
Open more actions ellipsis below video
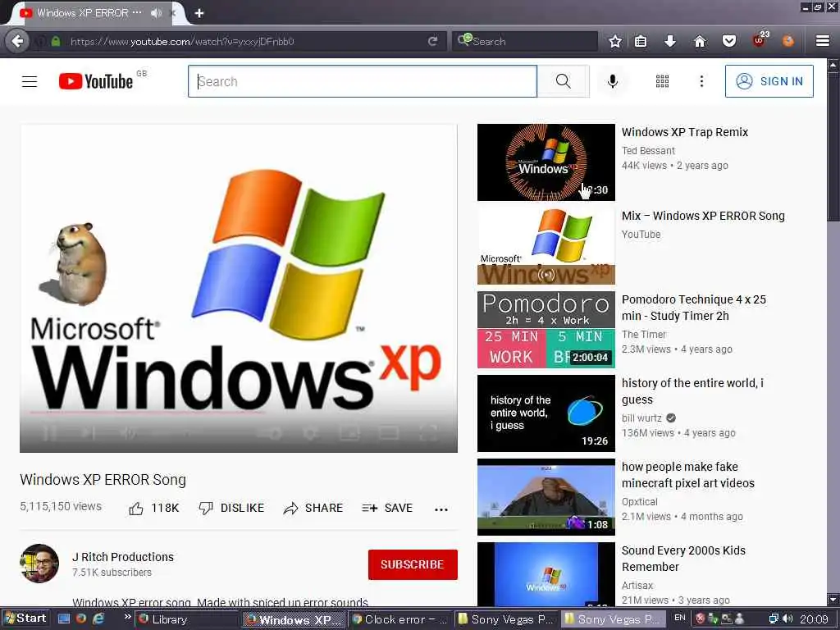coord(441,509)
